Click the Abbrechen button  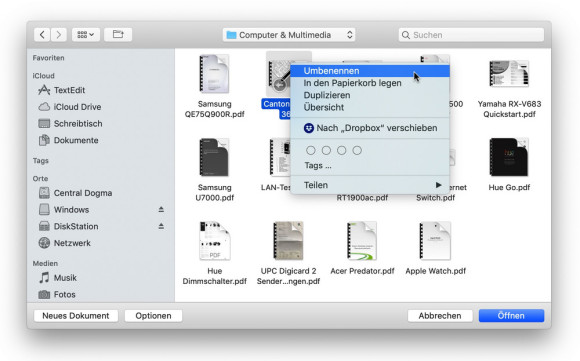coord(440,316)
